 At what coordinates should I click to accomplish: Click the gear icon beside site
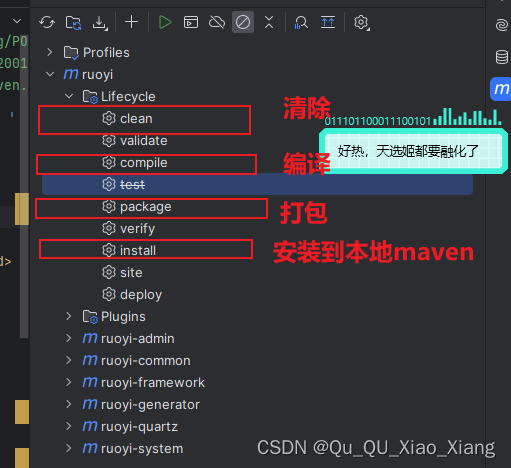tap(109, 272)
